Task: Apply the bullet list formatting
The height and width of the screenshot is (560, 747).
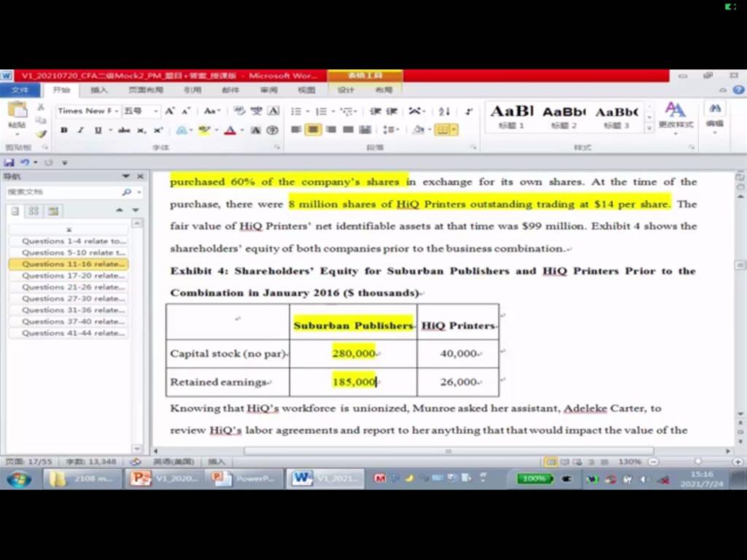Action: 296,111
